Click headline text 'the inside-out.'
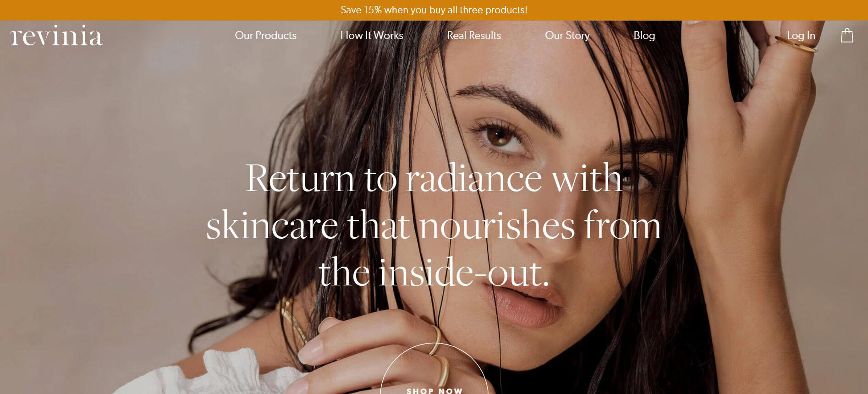 click(434, 272)
